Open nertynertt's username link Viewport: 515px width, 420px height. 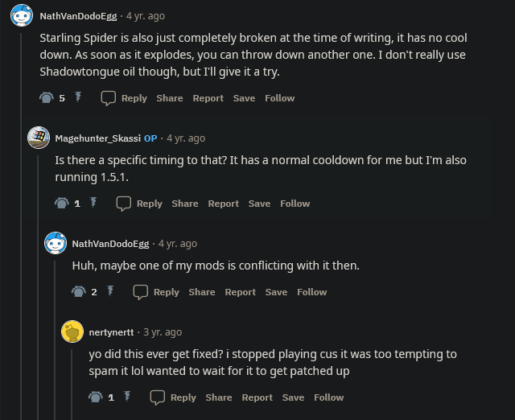(x=113, y=331)
